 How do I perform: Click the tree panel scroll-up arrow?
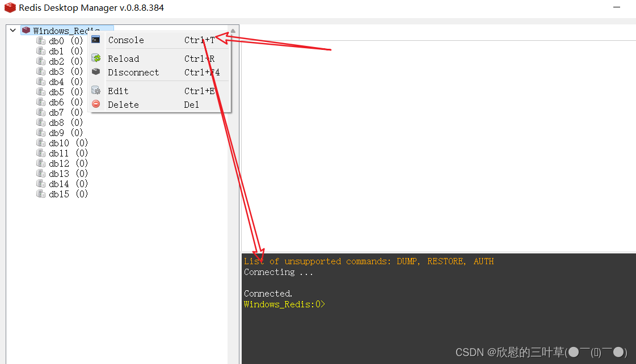233,31
